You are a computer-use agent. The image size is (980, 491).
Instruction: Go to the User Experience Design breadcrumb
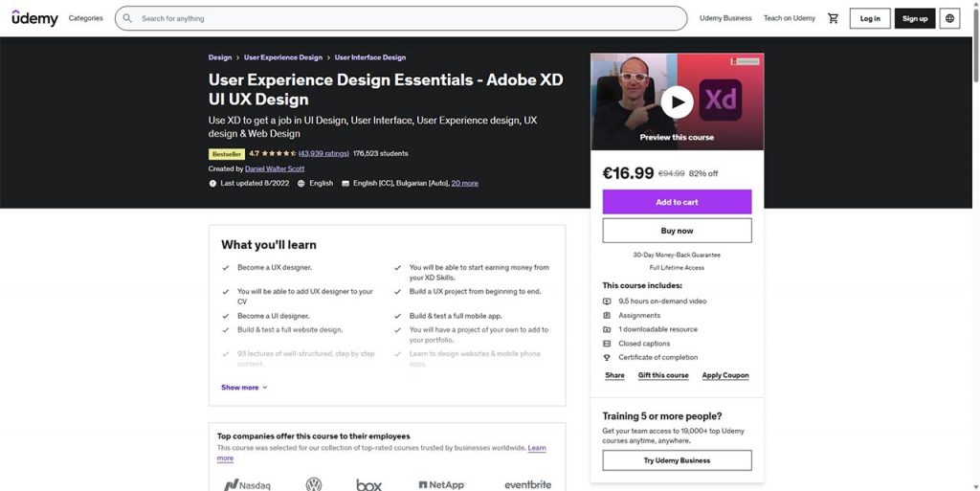pos(283,57)
